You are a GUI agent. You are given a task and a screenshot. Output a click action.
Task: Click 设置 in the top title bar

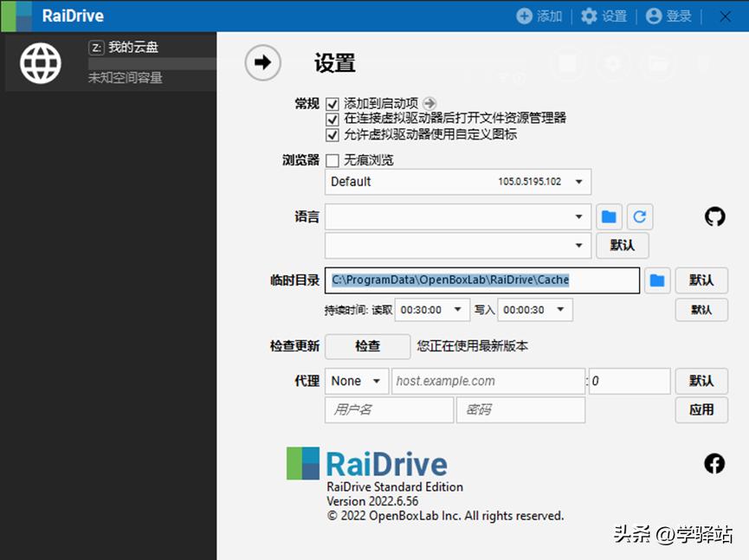click(604, 15)
